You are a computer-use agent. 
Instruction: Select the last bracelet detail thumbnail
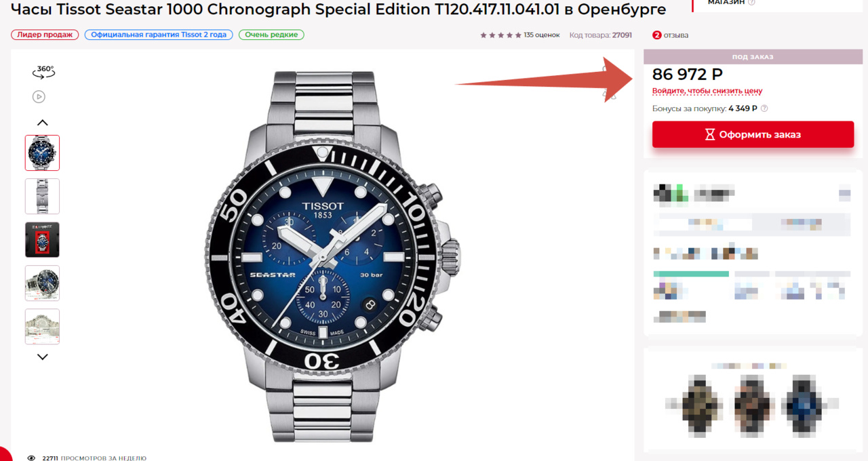click(42, 326)
